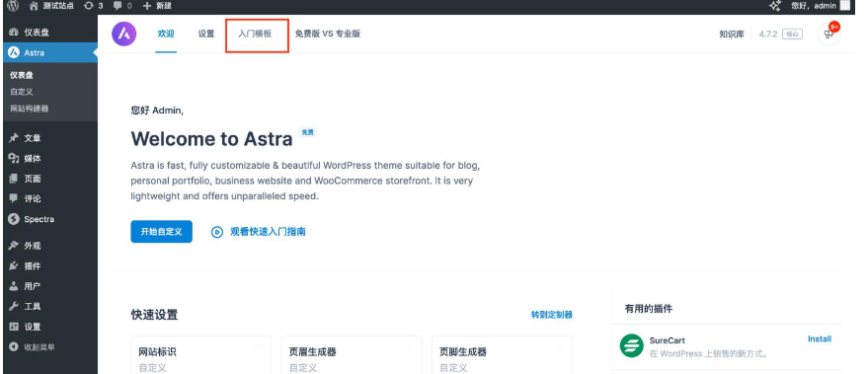Select the Astra sidebar menu

click(x=49, y=53)
